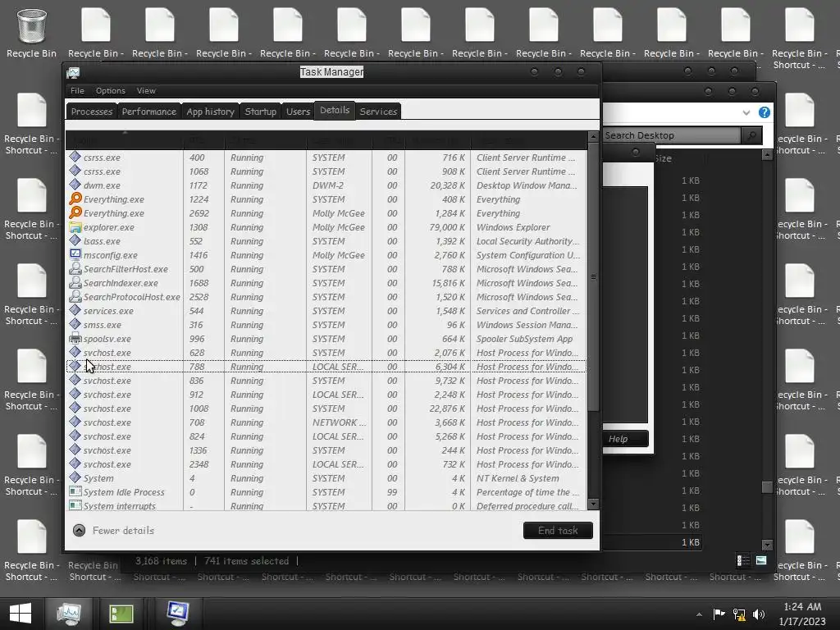
Task: Open the Recycle Bin desktop icon
Action: pyautogui.click(x=32, y=33)
